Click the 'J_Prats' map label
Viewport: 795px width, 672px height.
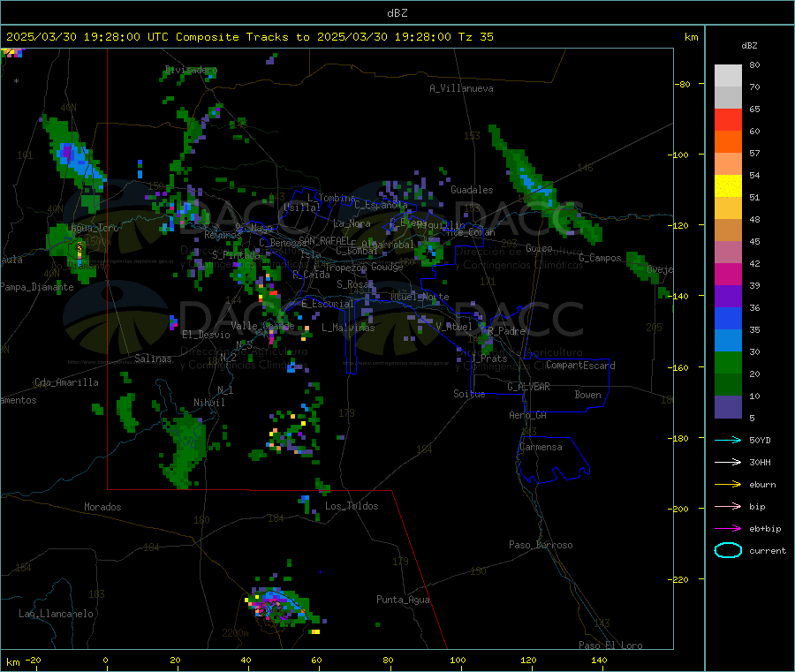488,358
